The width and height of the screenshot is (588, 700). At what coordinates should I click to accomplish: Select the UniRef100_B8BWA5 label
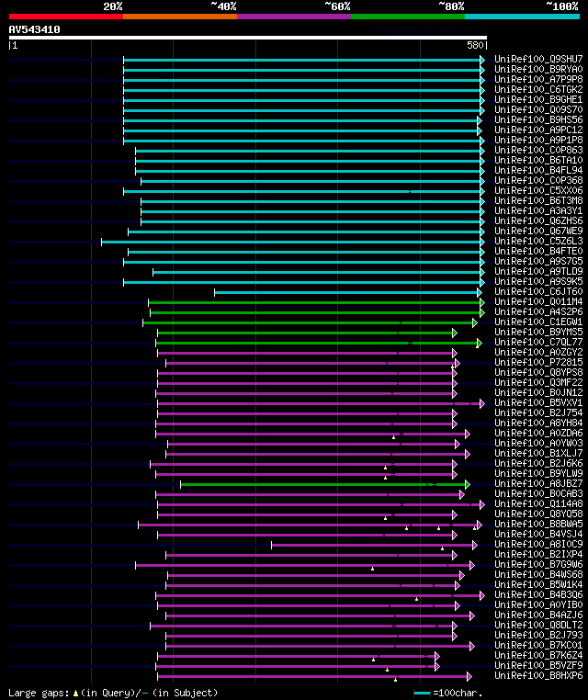[538, 525]
